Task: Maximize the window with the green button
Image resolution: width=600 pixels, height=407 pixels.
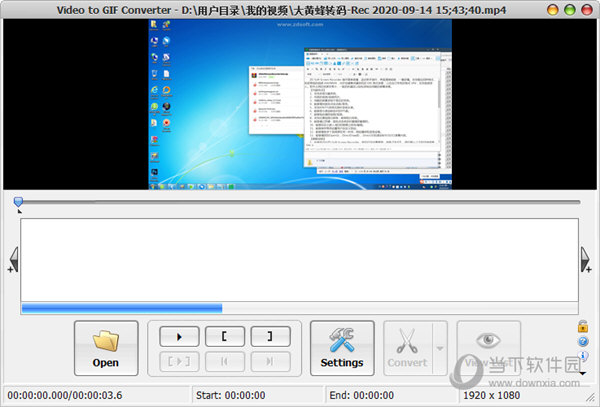Action: click(x=570, y=10)
